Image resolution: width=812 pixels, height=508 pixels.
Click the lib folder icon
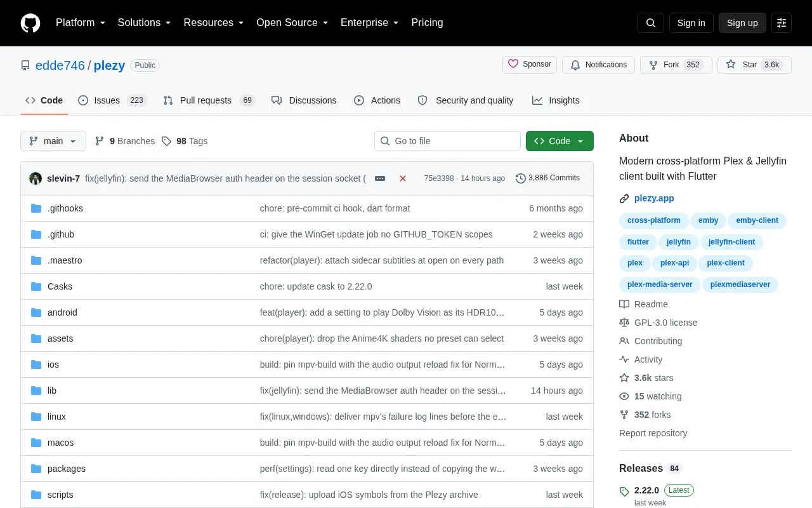pos(36,391)
